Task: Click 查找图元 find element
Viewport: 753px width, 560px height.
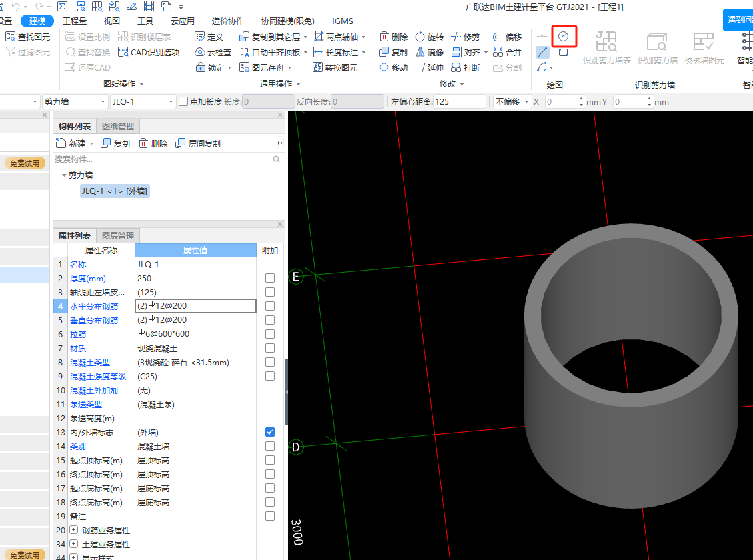Action: (28, 37)
